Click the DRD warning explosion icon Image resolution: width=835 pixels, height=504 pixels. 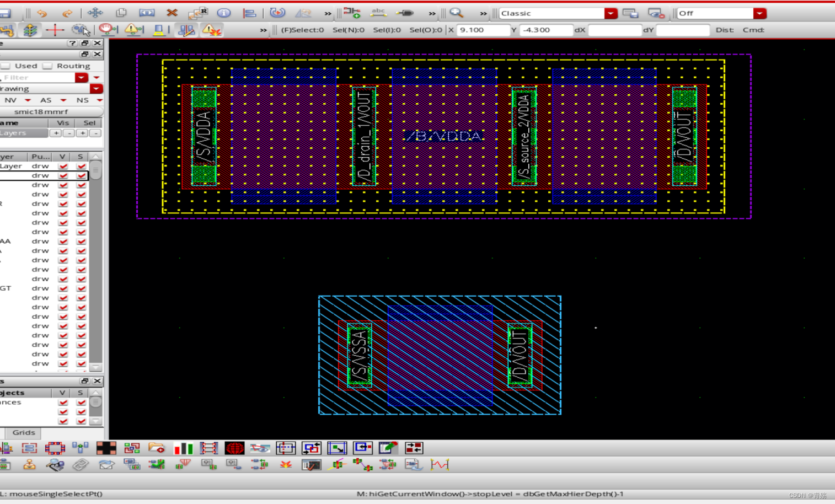tap(212, 30)
